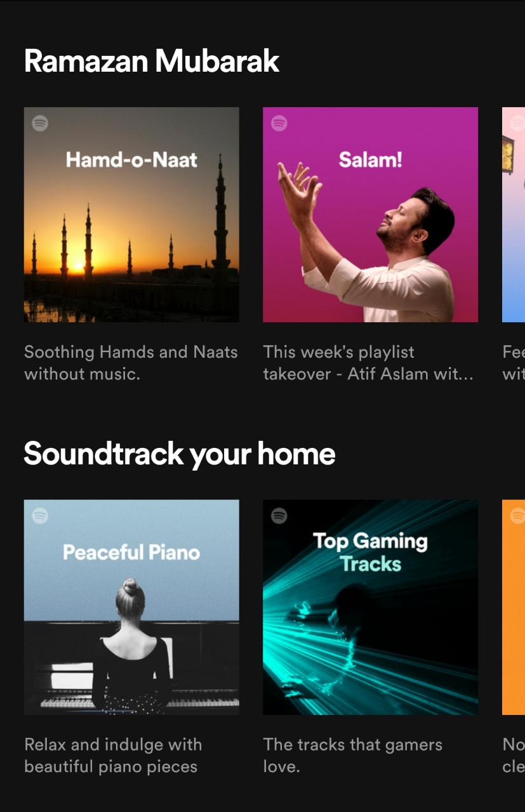
Task: Click Spotify logo on Hamd-o-Naat cover
Action: [x=40, y=123]
